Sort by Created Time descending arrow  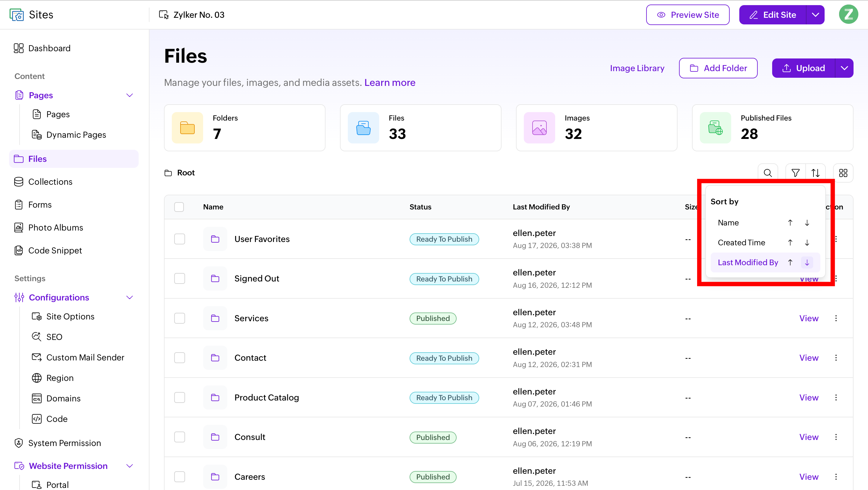pyautogui.click(x=807, y=243)
